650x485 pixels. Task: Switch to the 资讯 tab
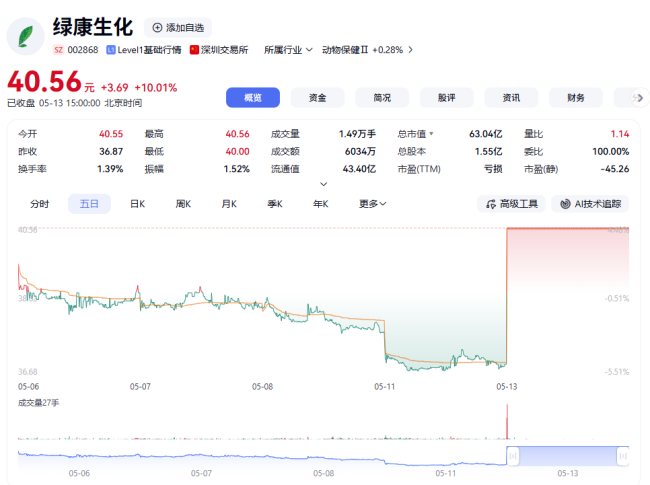[x=511, y=98]
